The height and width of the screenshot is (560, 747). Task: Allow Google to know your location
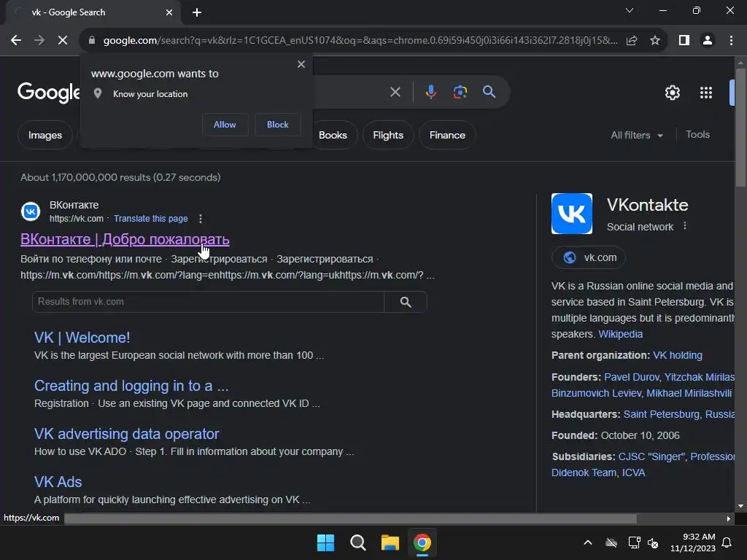coord(225,125)
